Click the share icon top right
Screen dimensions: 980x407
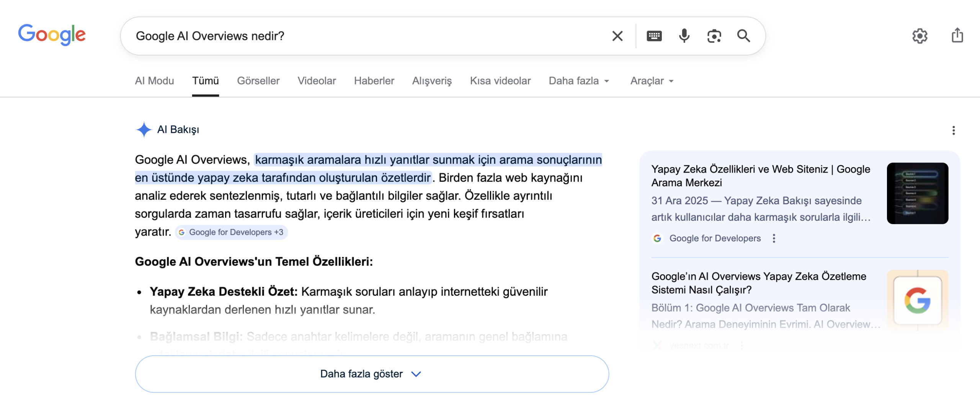(958, 36)
